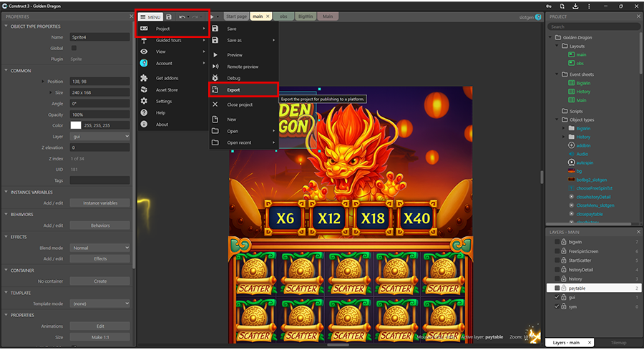
Task: Click the Instance variables button
Action: click(99, 203)
